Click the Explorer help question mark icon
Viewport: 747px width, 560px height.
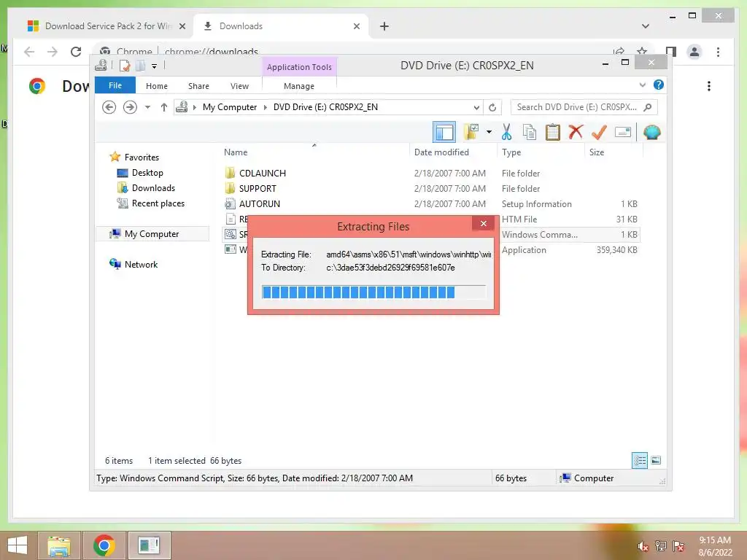[659, 85]
